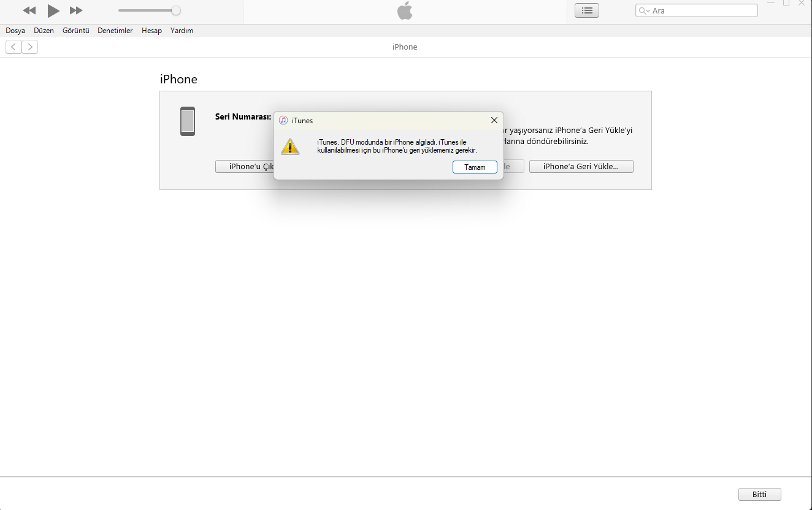Click the yellow warning icon in the dialog
The height and width of the screenshot is (510, 812).
coord(290,147)
